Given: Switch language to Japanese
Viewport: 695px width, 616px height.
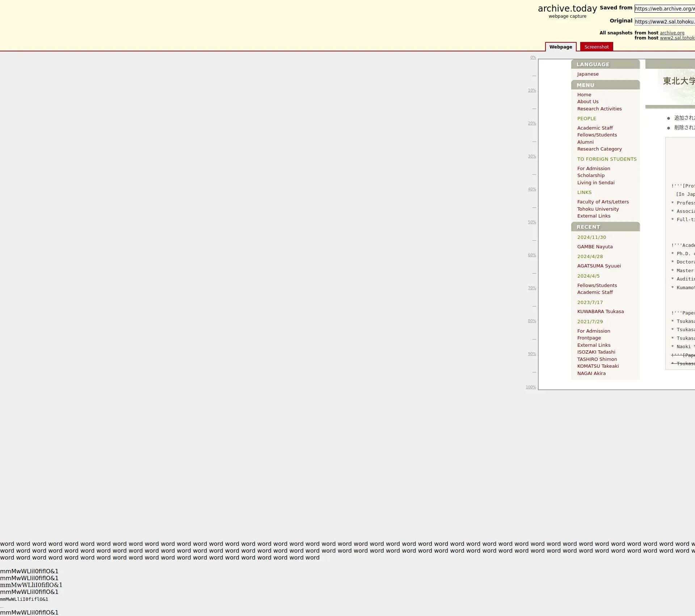Looking at the screenshot, I should coord(587,74).
